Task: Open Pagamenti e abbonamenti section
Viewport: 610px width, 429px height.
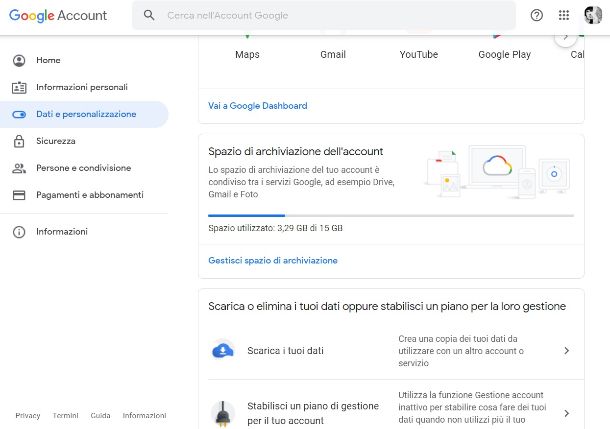Action: click(x=84, y=195)
